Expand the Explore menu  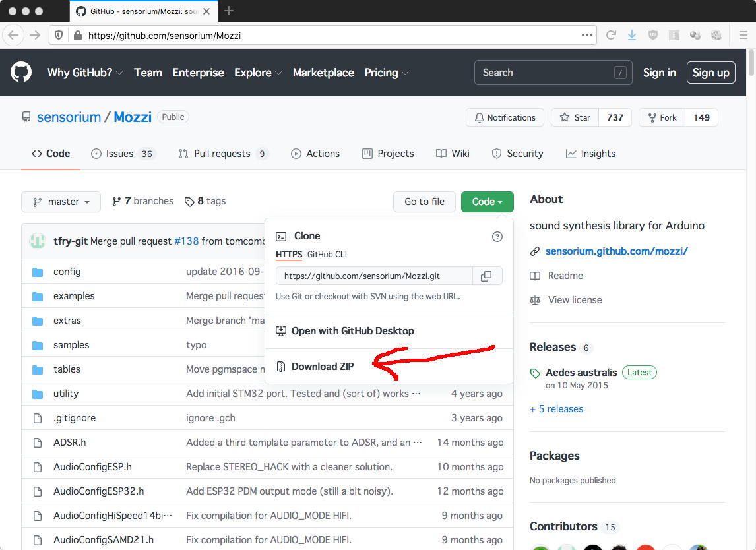pos(258,73)
